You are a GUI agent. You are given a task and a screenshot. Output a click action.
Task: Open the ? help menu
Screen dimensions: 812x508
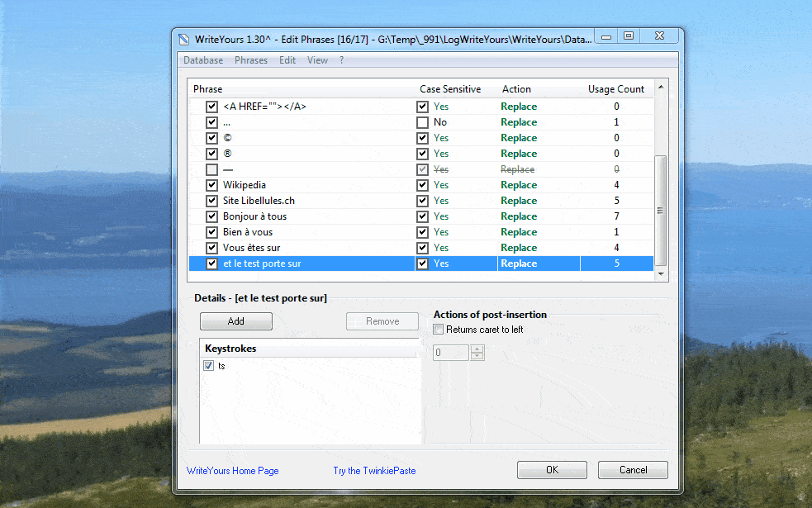click(341, 60)
